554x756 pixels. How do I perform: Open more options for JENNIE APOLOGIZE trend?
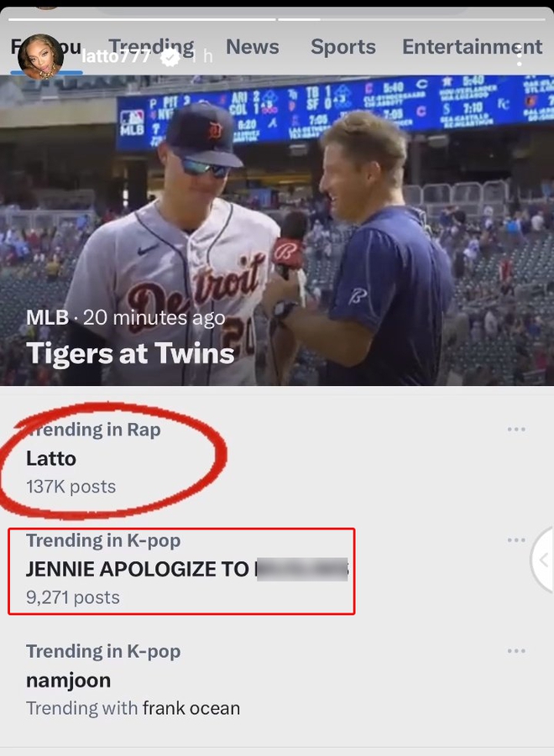pos(516,540)
